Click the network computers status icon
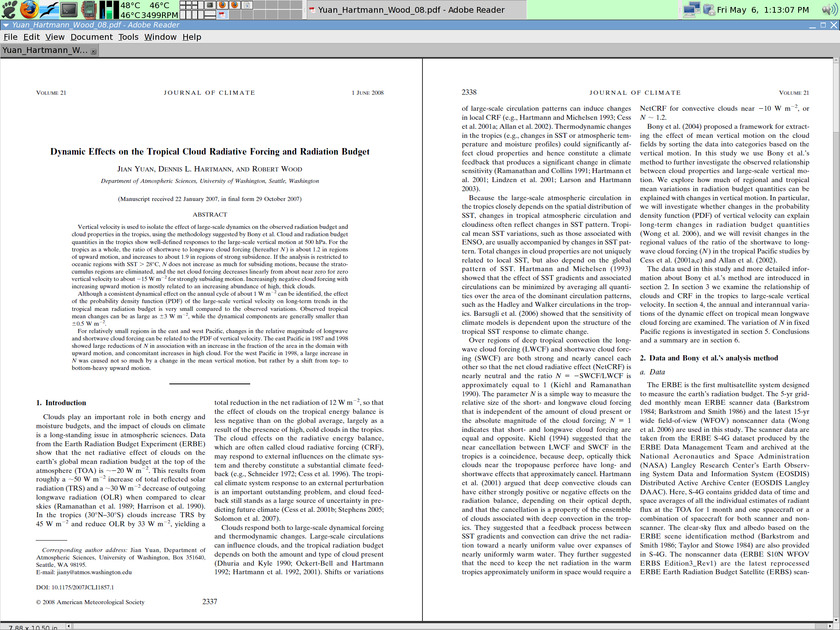Image resolution: width=840 pixels, height=630 pixels. coord(692,9)
